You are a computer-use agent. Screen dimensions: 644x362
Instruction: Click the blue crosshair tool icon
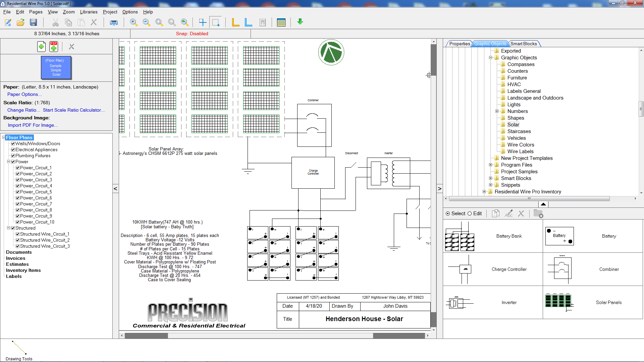click(x=203, y=22)
